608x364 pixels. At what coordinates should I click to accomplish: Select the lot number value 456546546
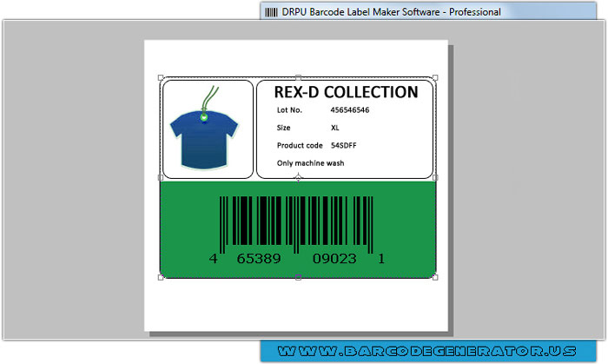(x=350, y=110)
